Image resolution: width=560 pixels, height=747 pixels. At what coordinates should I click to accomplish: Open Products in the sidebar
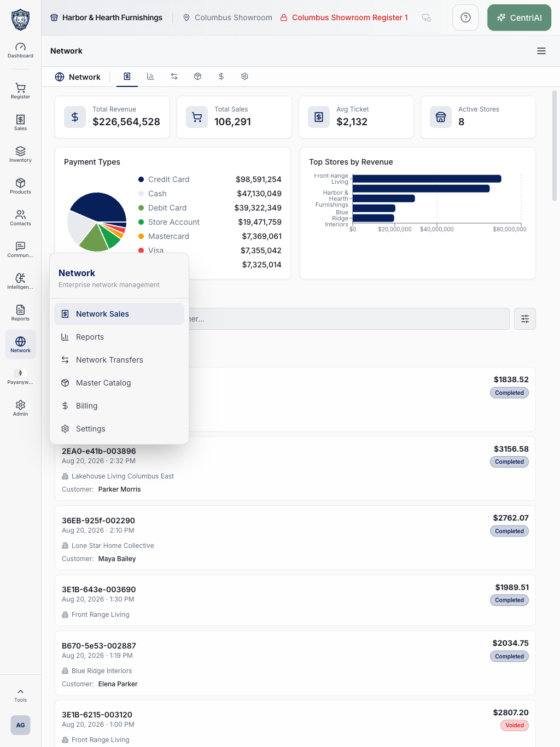tap(20, 186)
